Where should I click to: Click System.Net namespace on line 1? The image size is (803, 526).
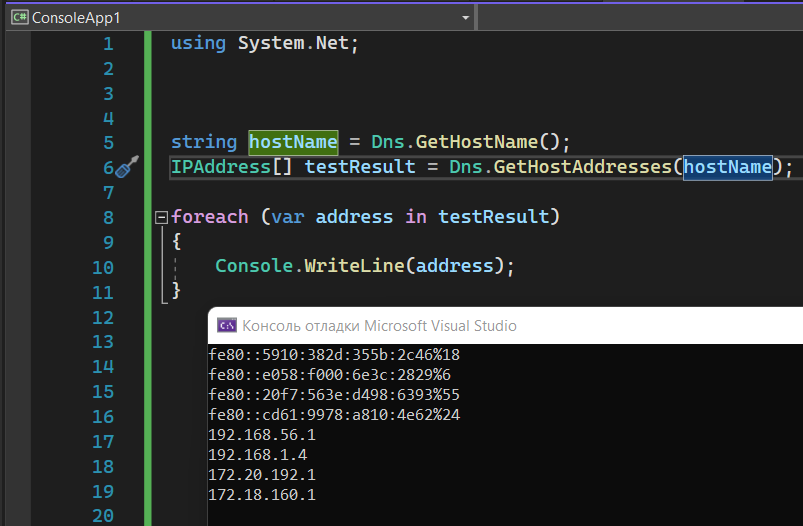point(293,43)
